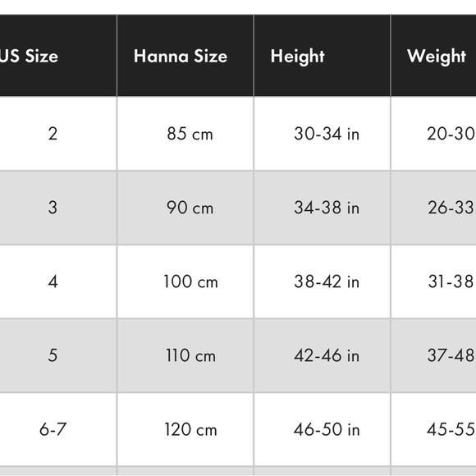The width and height of the screenshot is (476, 476).
Task: Click the 30-34 in height cell
Action: click(322, 134)
